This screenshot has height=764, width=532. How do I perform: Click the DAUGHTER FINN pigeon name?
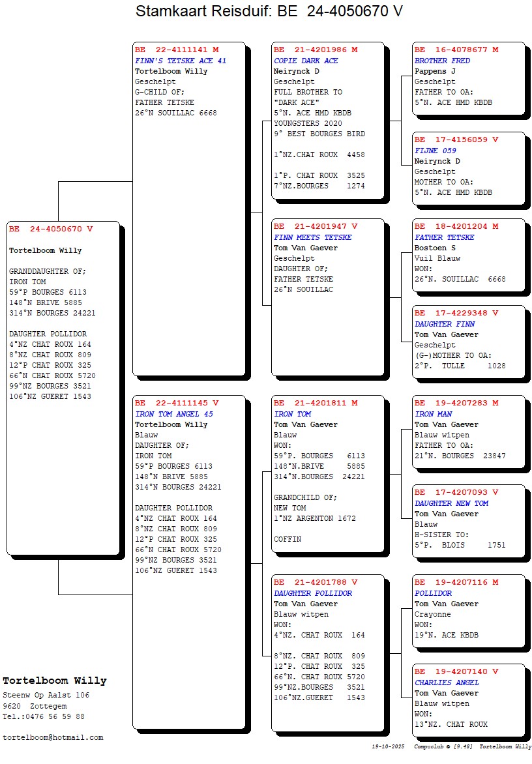coord(445,324)
